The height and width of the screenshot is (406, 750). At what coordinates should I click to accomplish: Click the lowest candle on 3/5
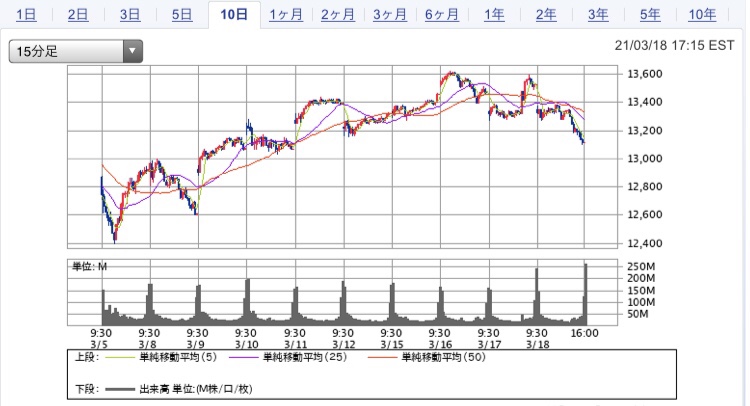[x=115, y=238]
